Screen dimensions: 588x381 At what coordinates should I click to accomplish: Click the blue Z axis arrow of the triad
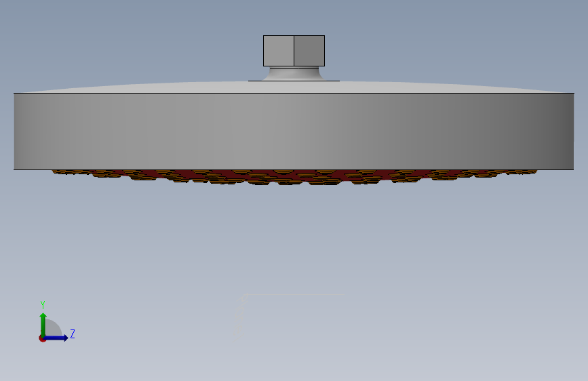point(56,338)
